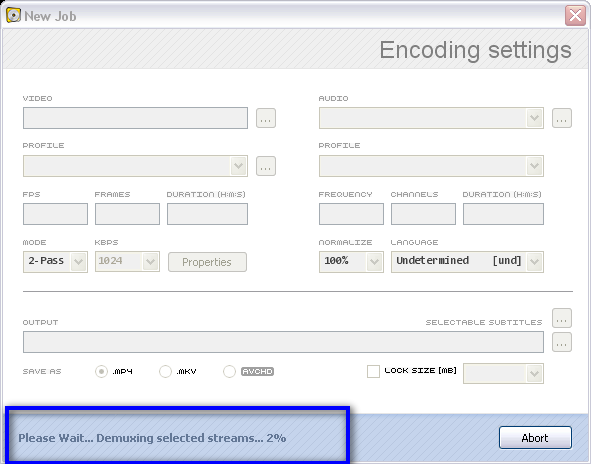Click inside the Output path field

click(x=283, y=342)
